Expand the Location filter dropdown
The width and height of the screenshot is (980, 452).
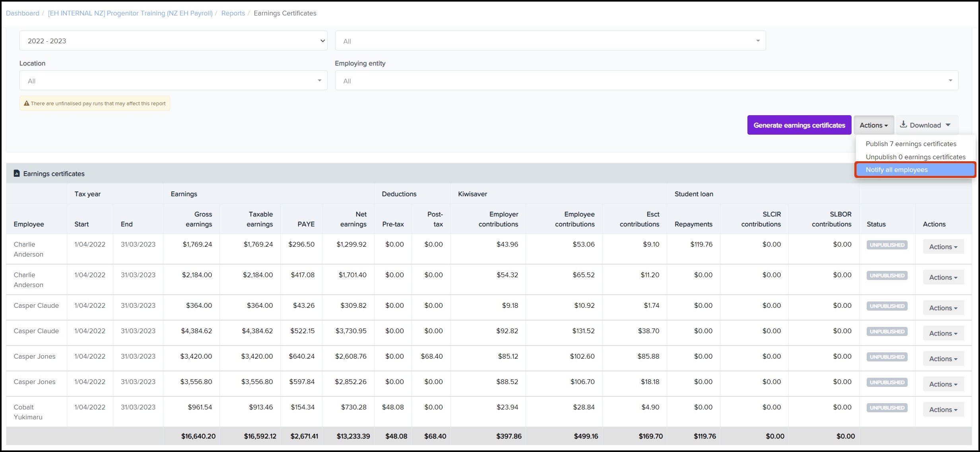[173, 81]
